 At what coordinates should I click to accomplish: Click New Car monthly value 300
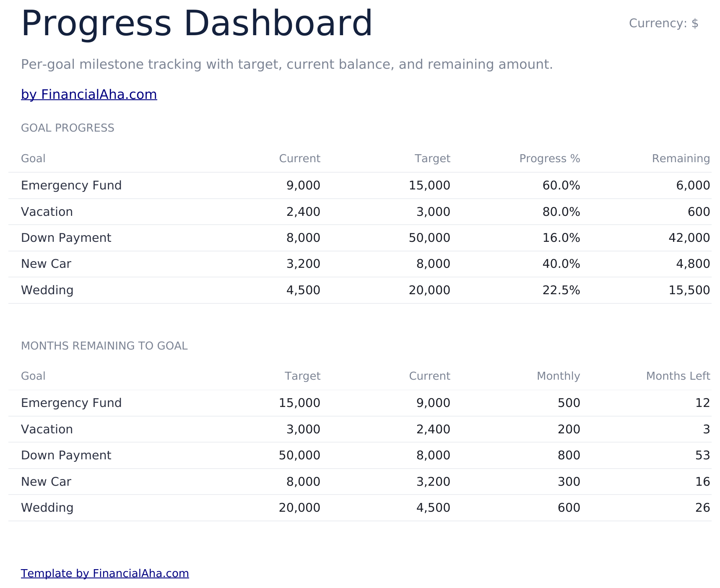pyautogui.click(x=569, y=482)
